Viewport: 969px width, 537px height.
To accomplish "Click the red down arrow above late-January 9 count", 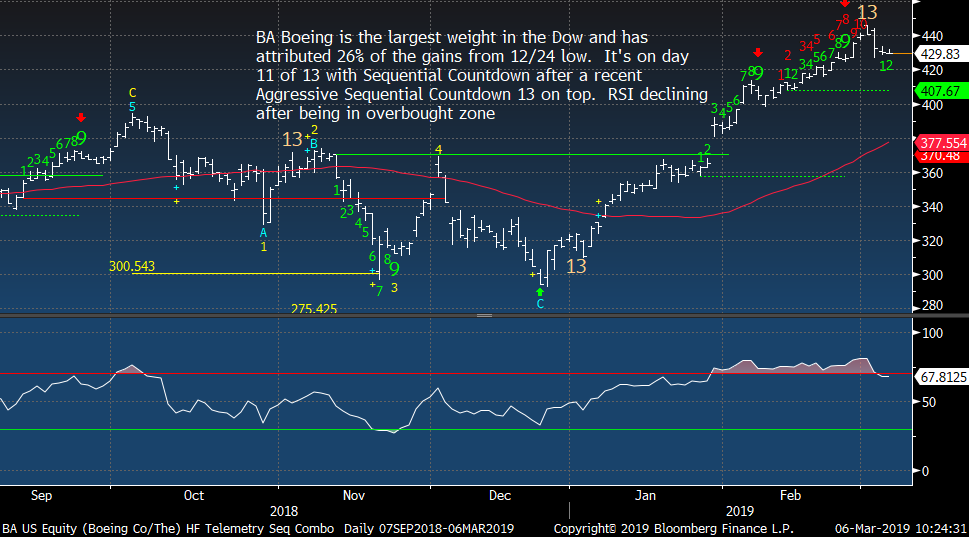I will pos(758,53).
